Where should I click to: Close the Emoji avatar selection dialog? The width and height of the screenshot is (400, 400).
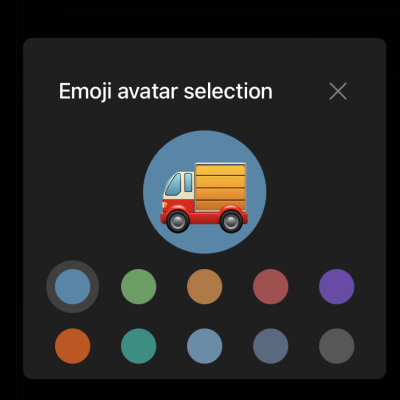point(338,91)
